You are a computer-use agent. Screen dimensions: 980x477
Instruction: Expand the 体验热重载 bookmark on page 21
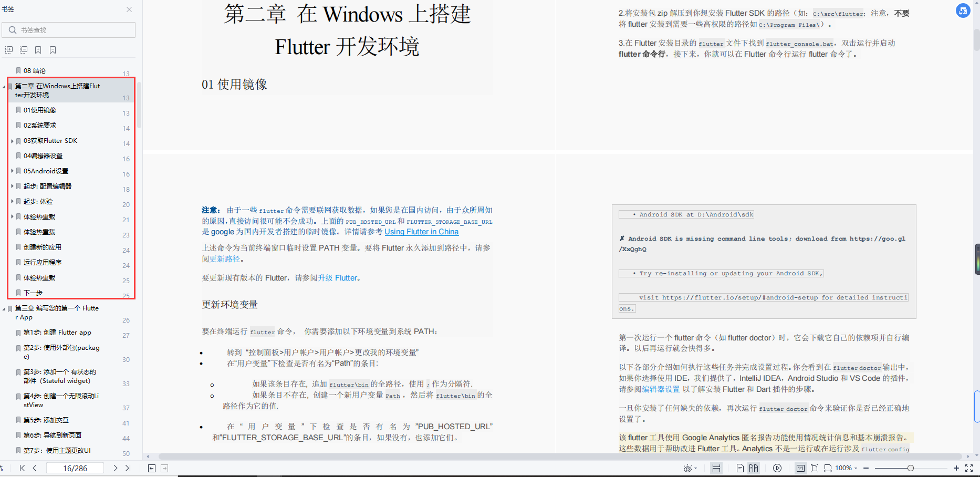tap(12, 216)
